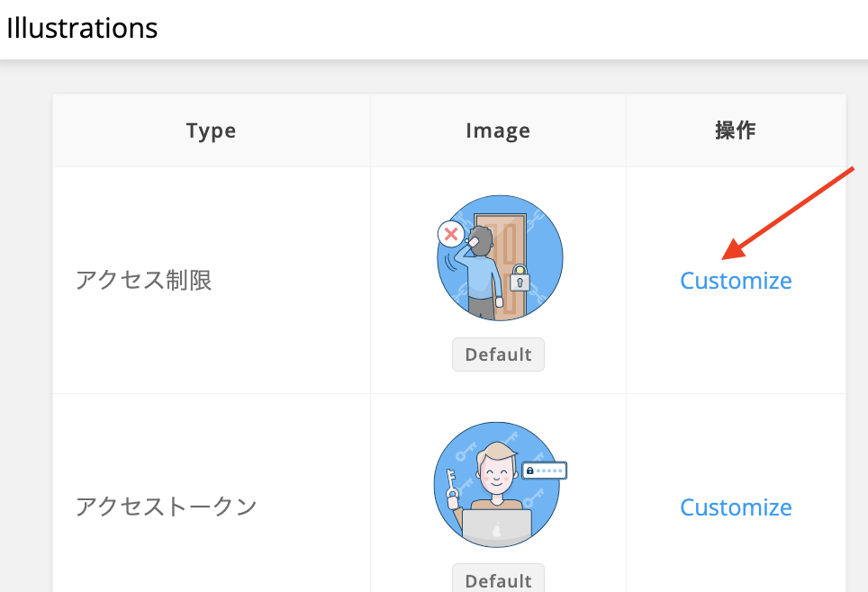Select the アクセストークン illustration thumbnail
The image size is (868, 592).
(497, 485)
